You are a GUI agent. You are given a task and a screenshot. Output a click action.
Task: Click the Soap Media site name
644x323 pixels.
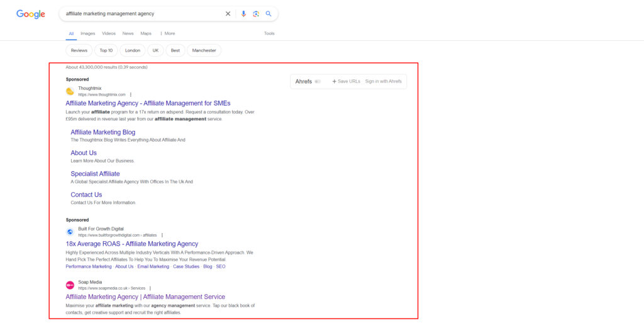tap(91, 282)
